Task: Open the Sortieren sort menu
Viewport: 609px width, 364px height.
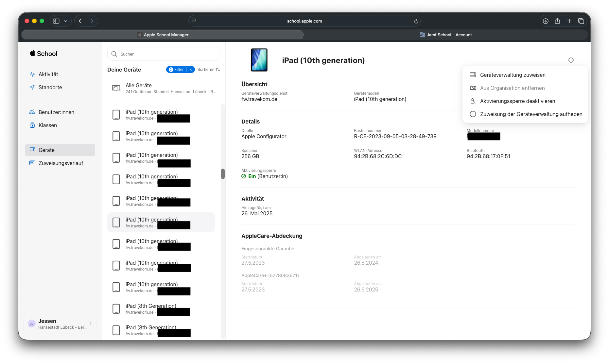Action: click(209, 70)
